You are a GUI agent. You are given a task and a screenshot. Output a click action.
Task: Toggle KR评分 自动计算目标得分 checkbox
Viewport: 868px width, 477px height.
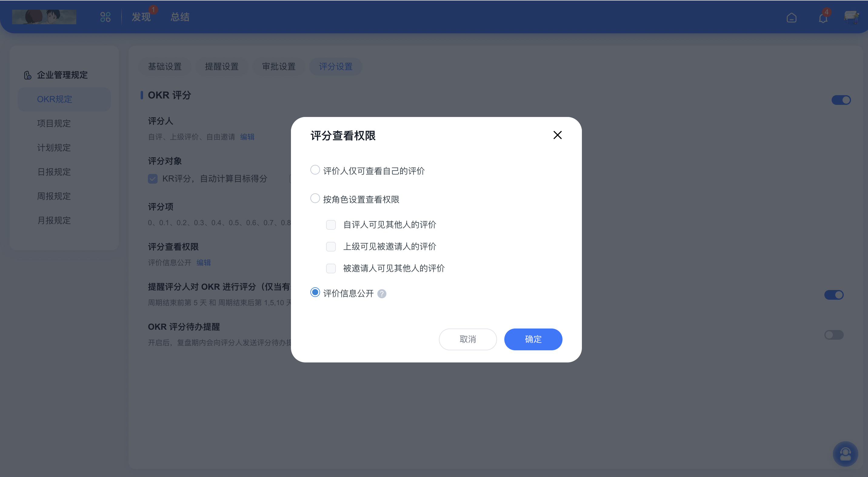153,179
